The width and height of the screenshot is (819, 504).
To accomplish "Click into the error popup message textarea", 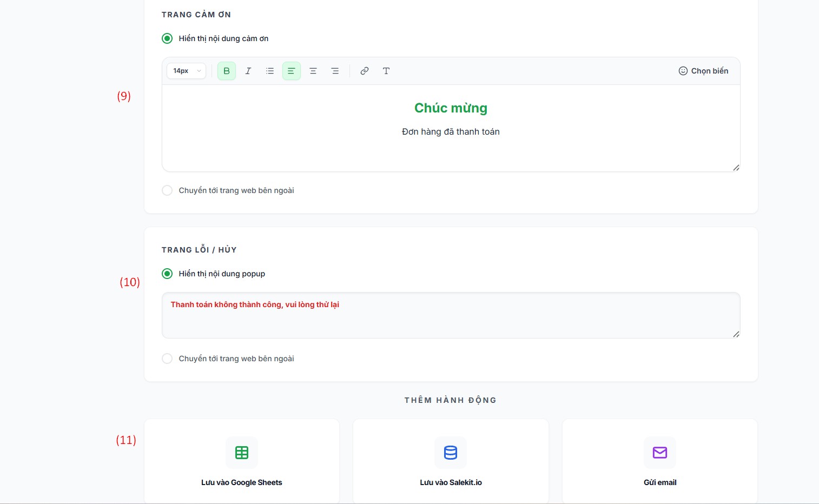I will [450, 321].
